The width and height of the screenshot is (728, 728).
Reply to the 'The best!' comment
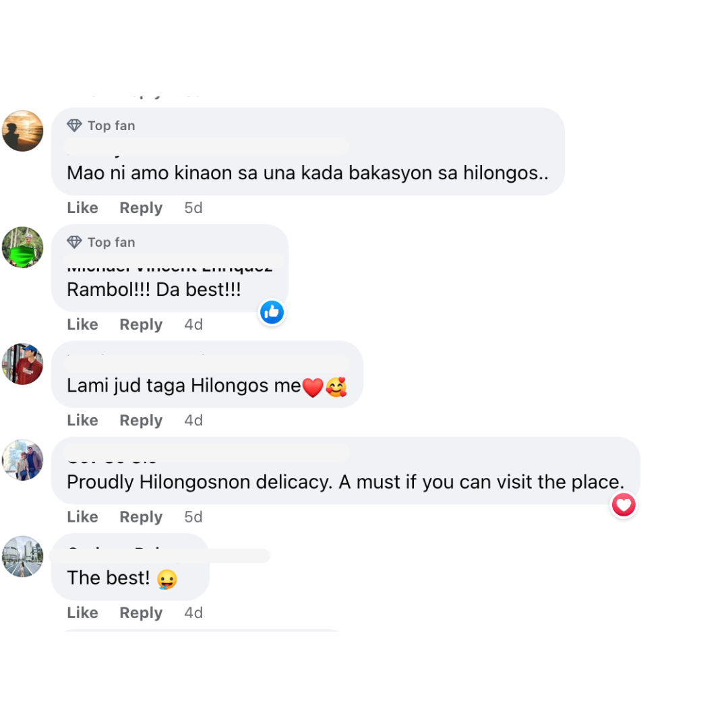(x=141, y=613)
